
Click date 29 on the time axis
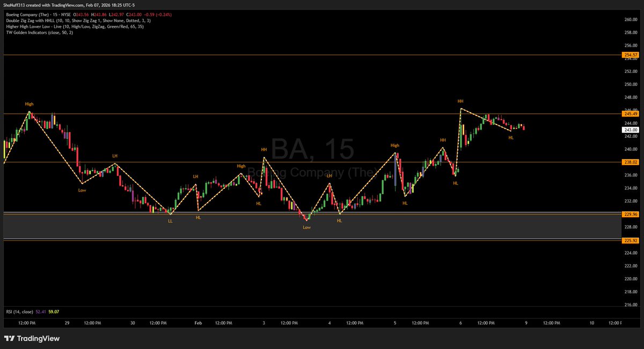pos(67,323)
